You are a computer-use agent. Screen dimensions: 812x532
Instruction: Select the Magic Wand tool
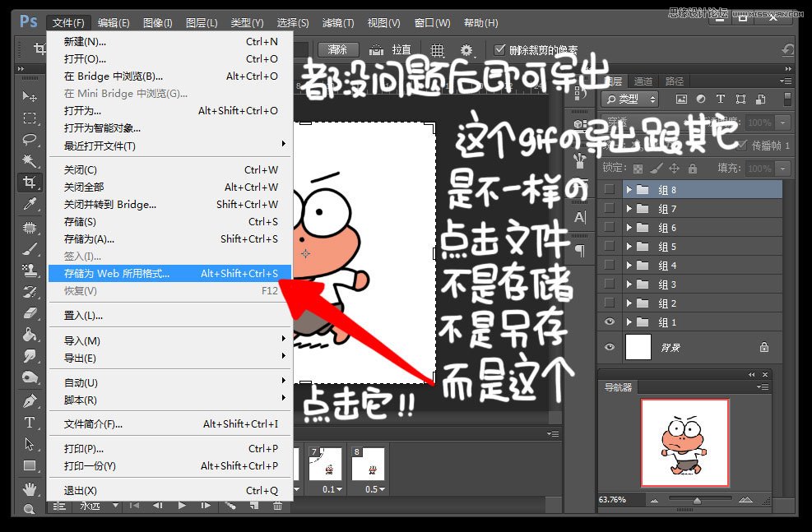(30, 161)
